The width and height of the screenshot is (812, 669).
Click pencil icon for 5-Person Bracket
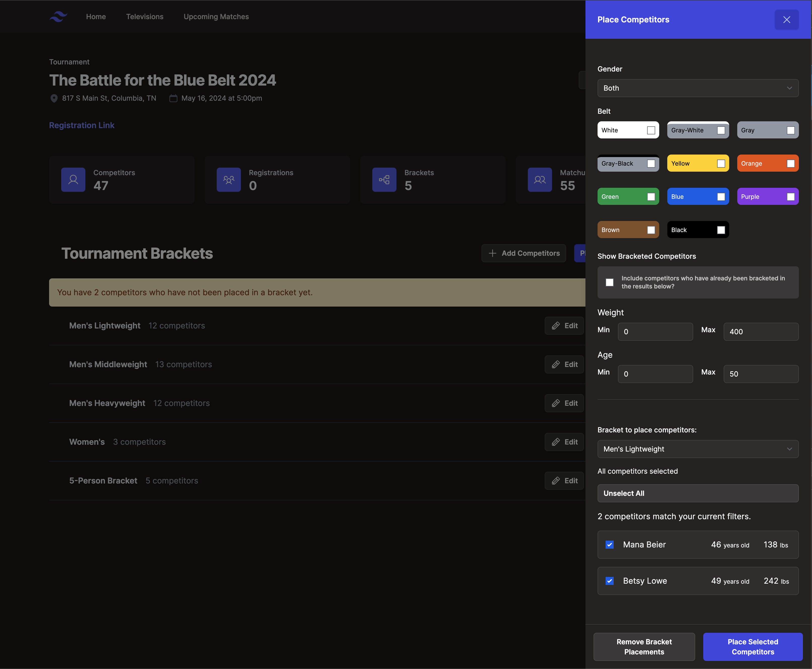click(556, 480)
